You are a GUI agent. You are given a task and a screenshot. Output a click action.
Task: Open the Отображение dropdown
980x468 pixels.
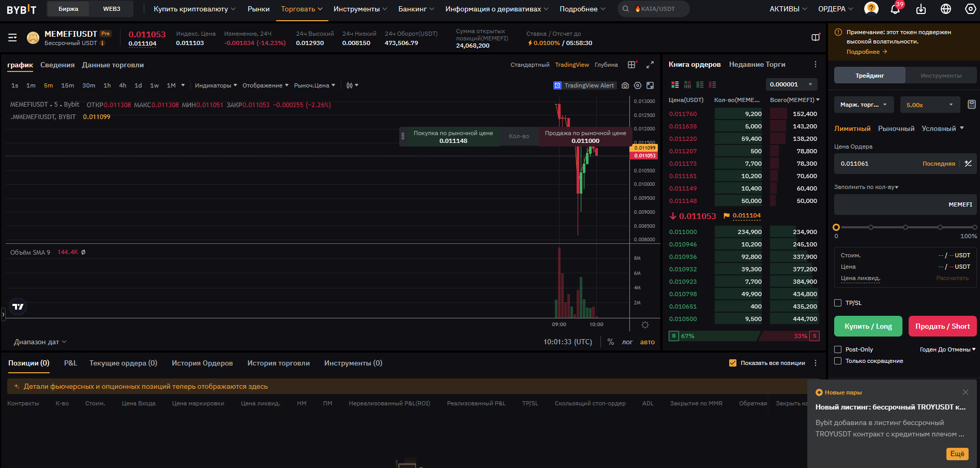pos(265,85)
